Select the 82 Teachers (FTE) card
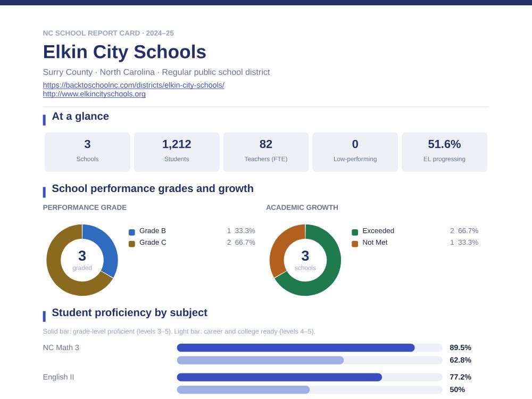The width and height of the screenshot is (532, 399). [x=265, y=152]
